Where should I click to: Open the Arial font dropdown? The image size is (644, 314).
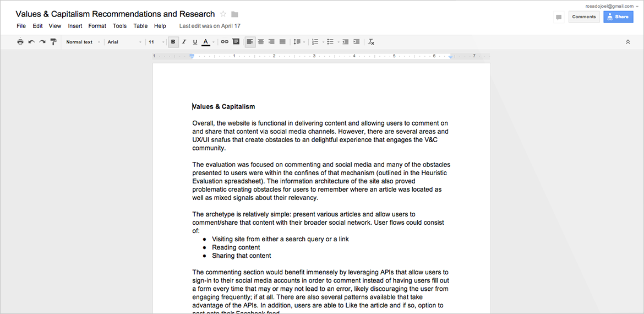(124, 42)
